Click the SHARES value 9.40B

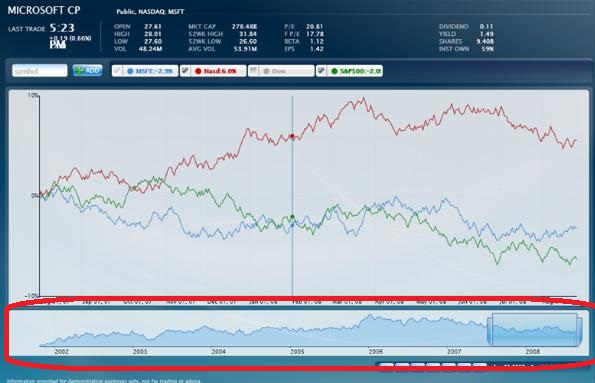[x=484, y=41]
